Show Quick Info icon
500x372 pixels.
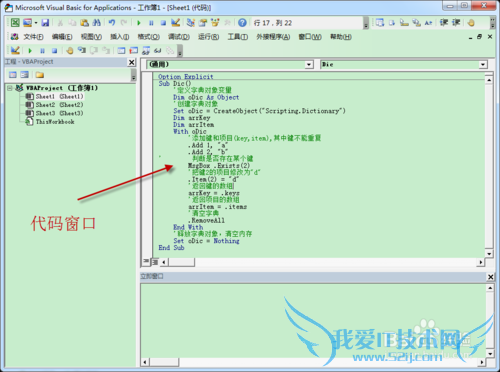coord(404,23)
